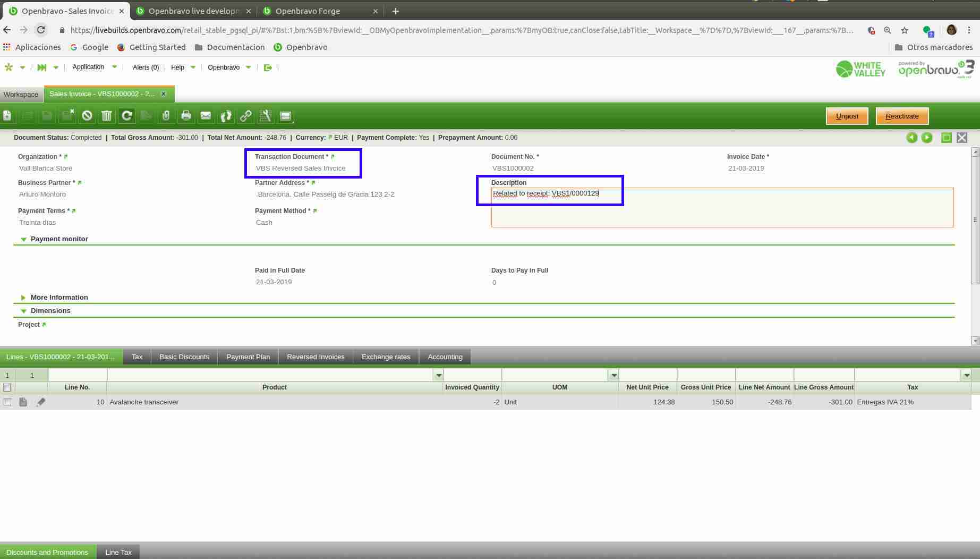Create a new document with toolbar icon
Image resolution: width=980 pixels, height=559 pixels.
pos(7,116)
